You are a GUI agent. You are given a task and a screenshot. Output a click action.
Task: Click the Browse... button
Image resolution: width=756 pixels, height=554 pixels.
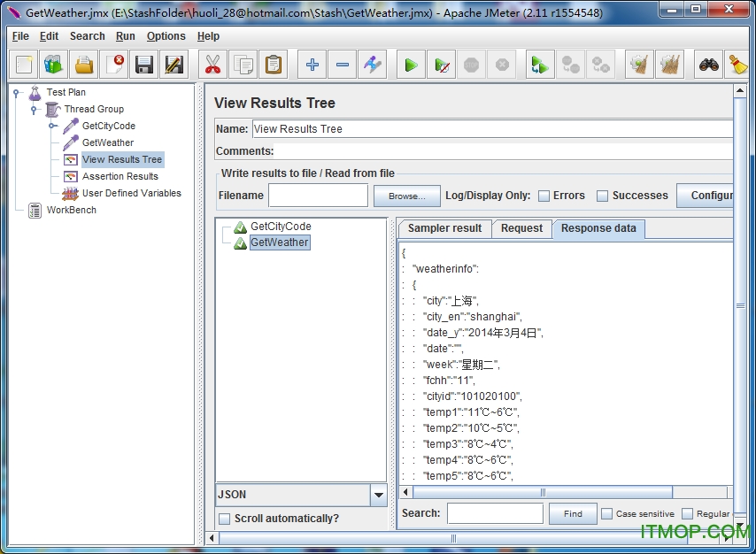[x=406, y=196]
